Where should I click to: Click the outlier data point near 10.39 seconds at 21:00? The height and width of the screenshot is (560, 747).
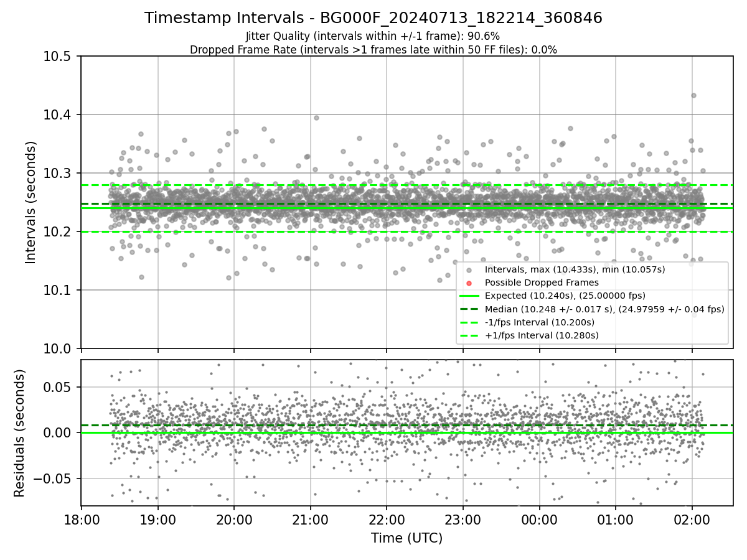click(x=316, y=118)
